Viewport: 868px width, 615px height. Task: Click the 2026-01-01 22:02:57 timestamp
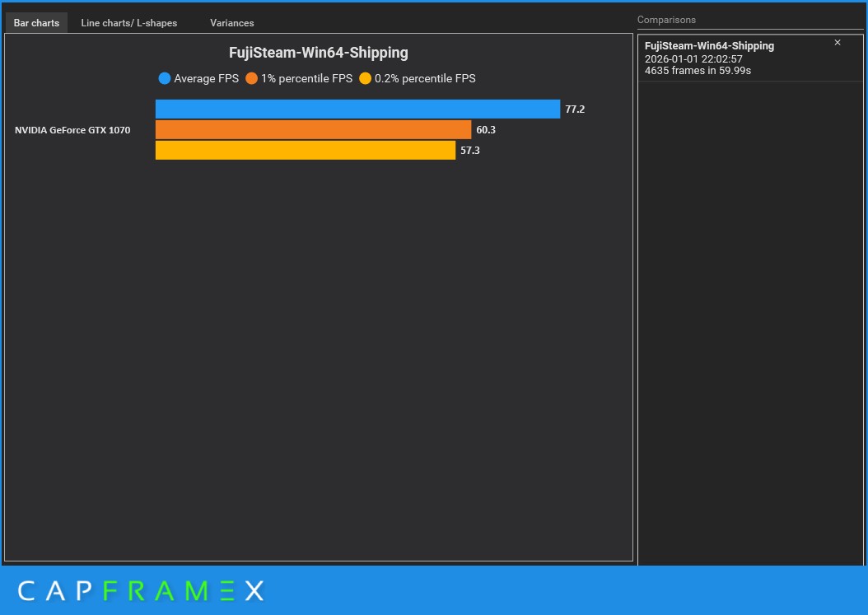coord(693,58)
